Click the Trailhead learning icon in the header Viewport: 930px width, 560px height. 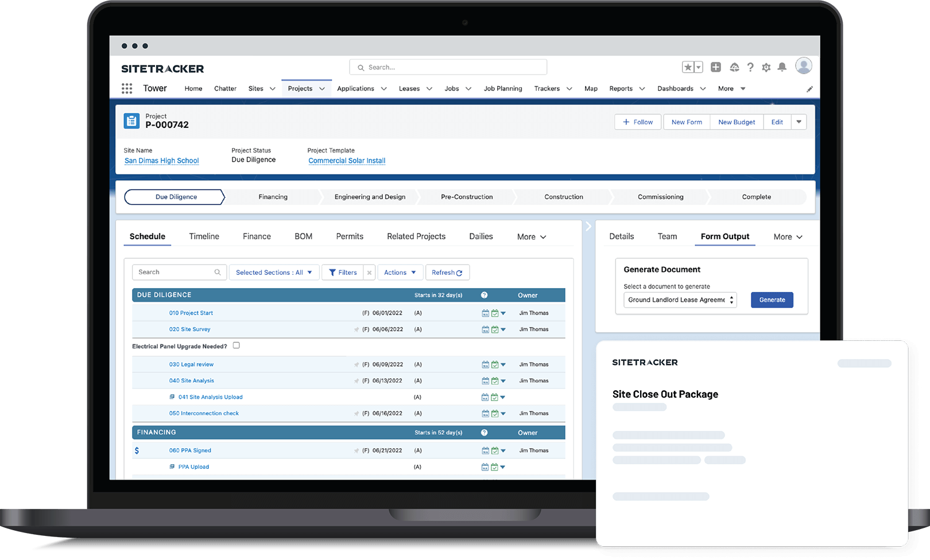(735, 67)
